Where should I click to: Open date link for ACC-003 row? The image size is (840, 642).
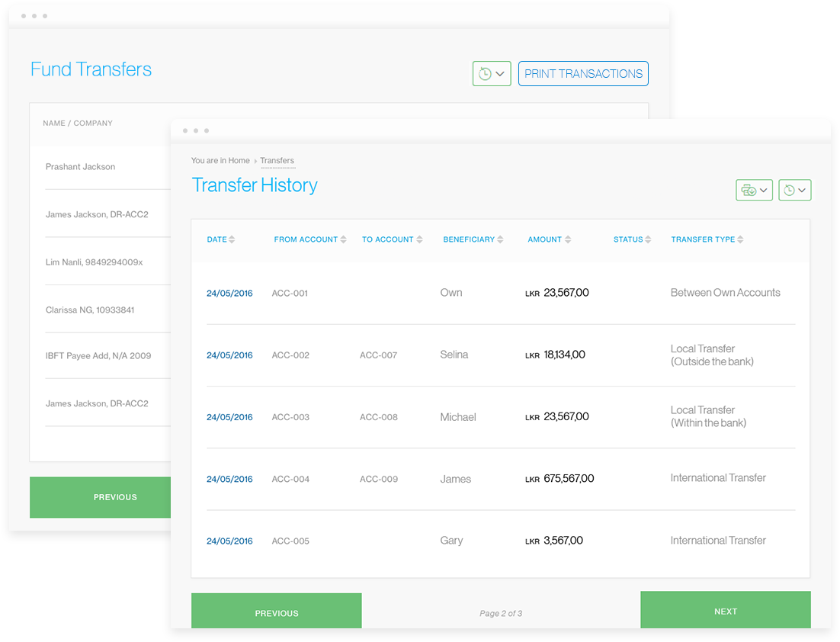coord(229,417)
